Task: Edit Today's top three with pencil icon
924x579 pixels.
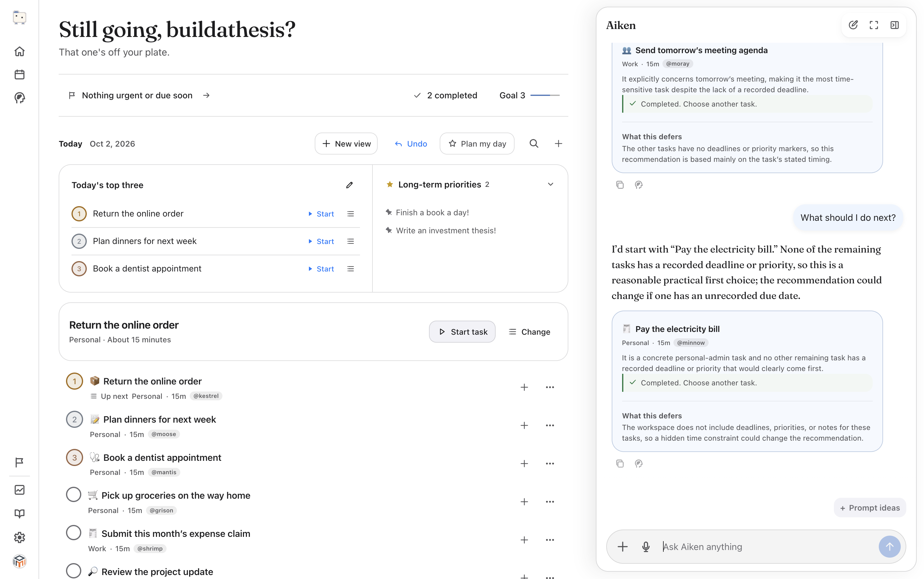Action: (349, 185)
